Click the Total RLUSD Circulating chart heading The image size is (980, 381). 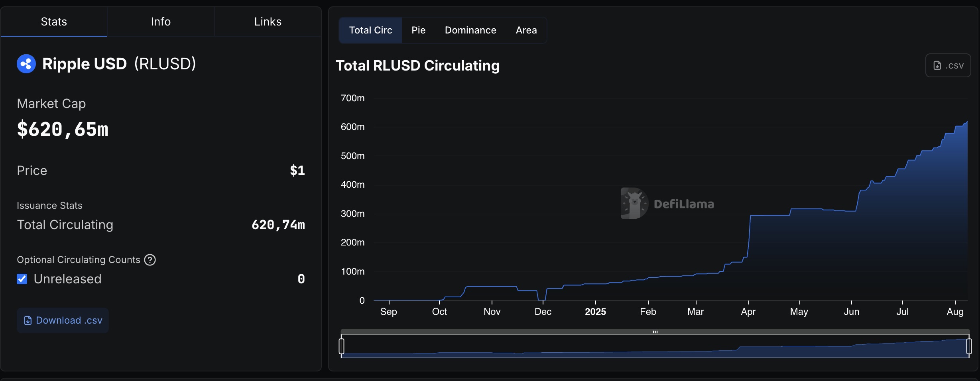(417, 65)
